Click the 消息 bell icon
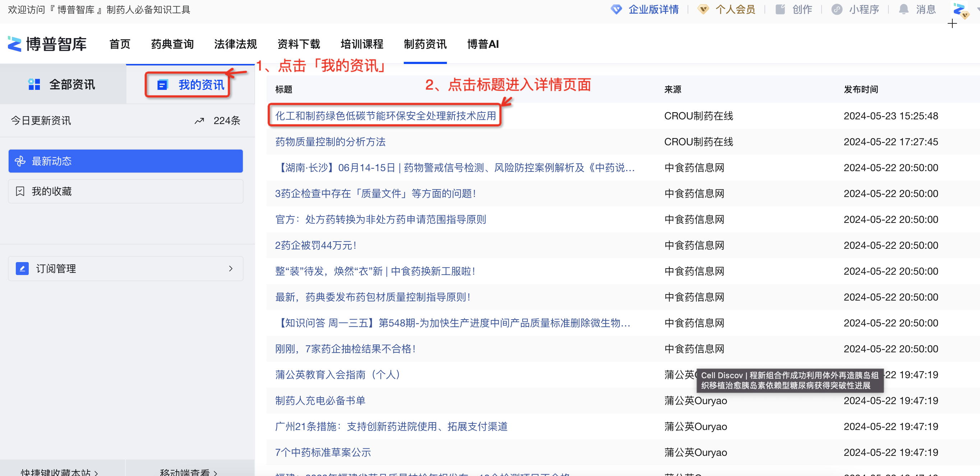 click(903, 9)
